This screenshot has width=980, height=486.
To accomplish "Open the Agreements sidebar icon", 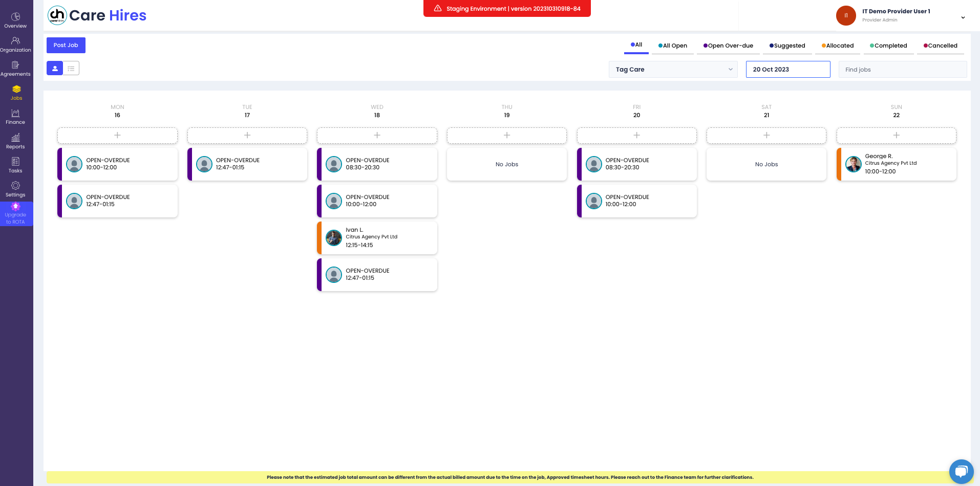I will [16, 65].
